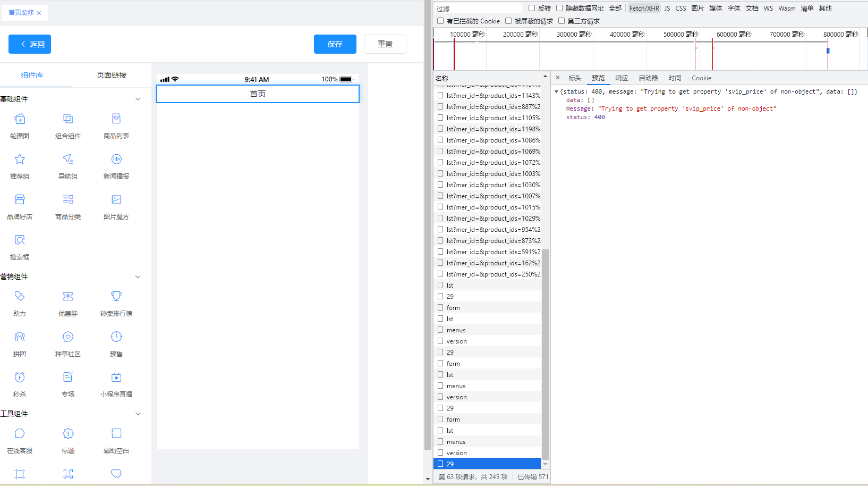
Task: Close the request preview panel
Action: (x=558, y=78)
